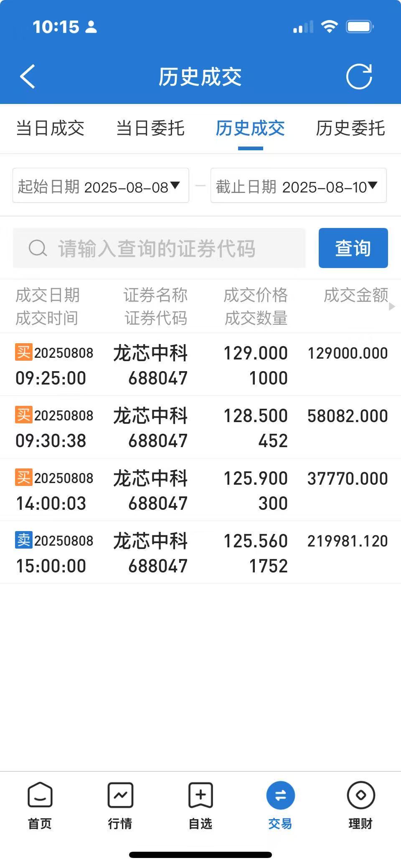
Task: Tap price 125.560
Action: point(256,541)
